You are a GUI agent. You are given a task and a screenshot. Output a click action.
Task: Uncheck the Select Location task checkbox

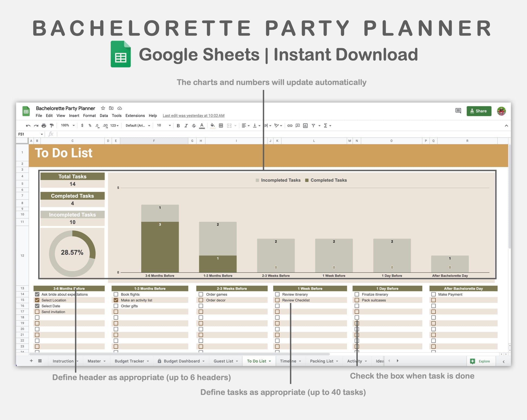[37, 300]
